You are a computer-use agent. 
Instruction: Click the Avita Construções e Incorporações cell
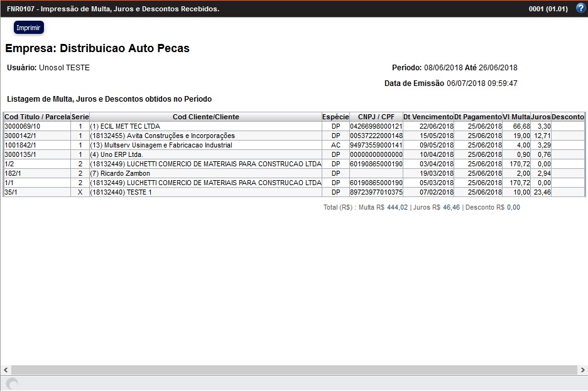(x=205, y=136)
